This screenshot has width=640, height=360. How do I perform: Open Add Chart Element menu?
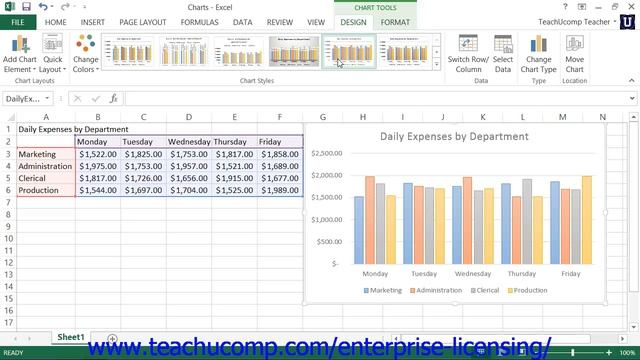20,54
